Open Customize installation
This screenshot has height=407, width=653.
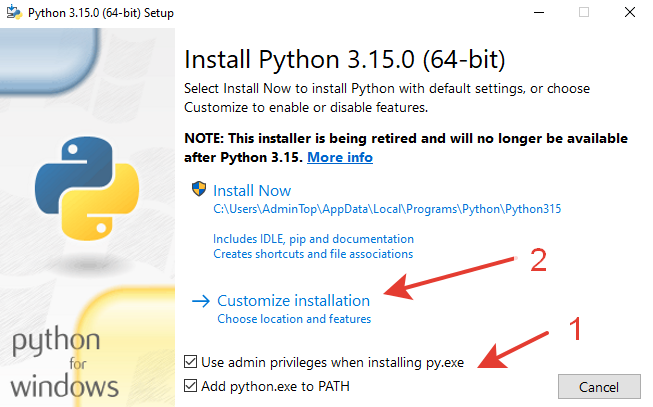[293, 300]
